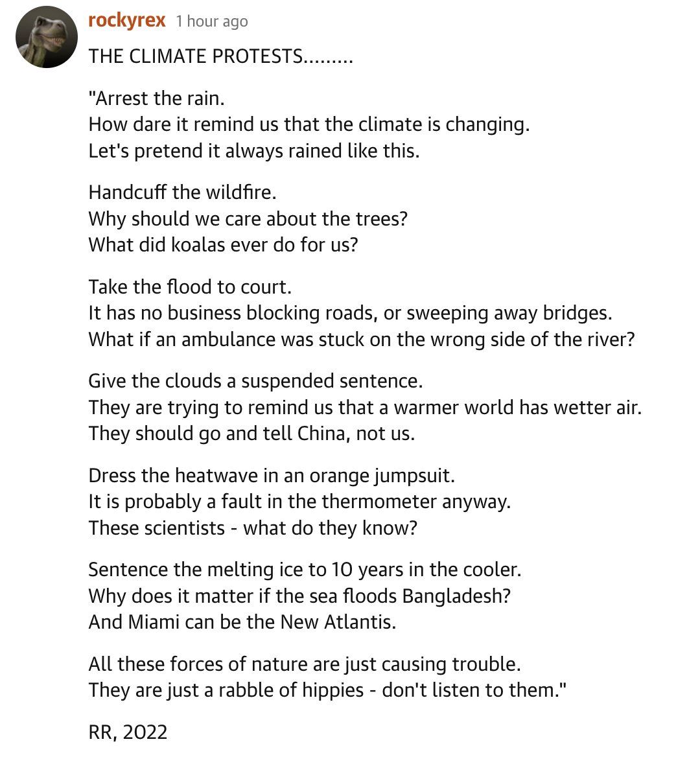Click the line about the orange jumpsuit

point(272,476)
